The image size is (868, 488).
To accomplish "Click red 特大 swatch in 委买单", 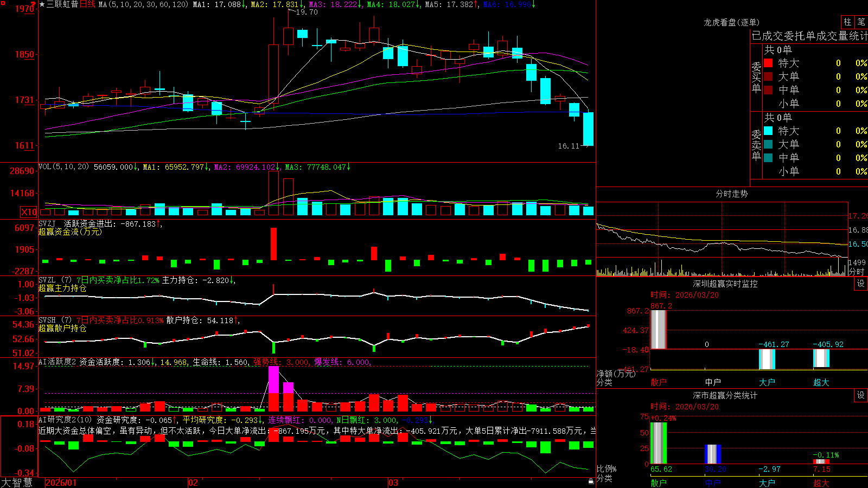I will 768,63.
